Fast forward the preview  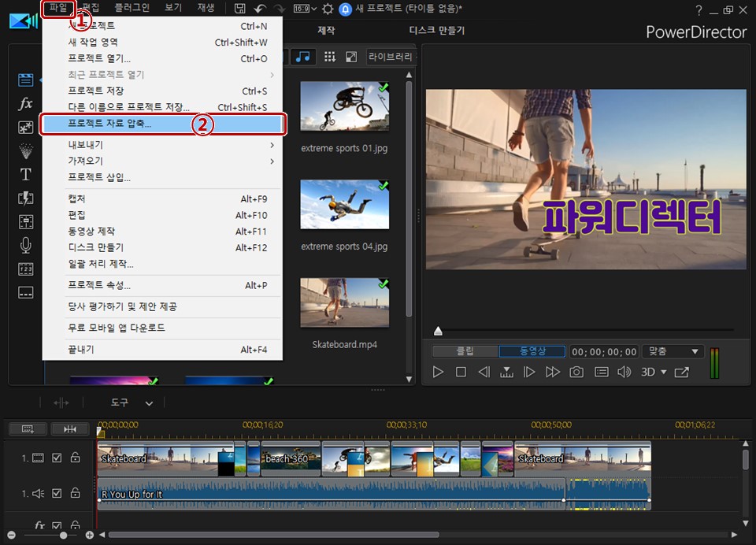point(553,372)
